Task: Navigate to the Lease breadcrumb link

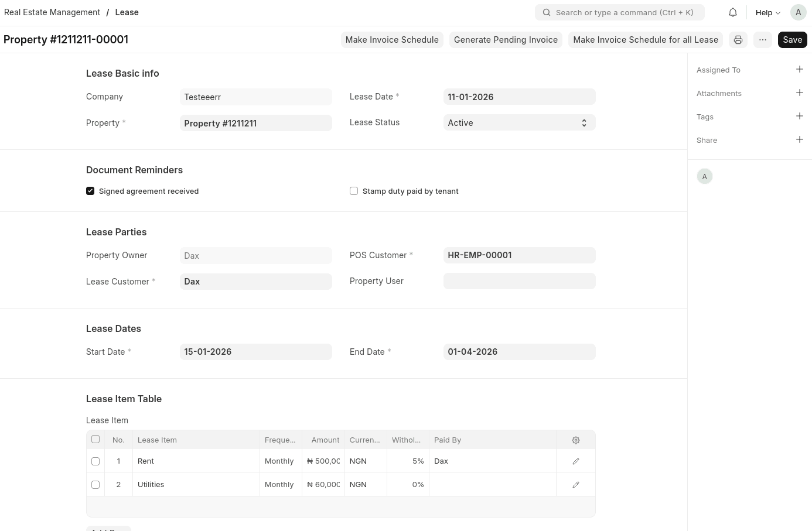Action: pyautogui.click(x=127, y=12)
